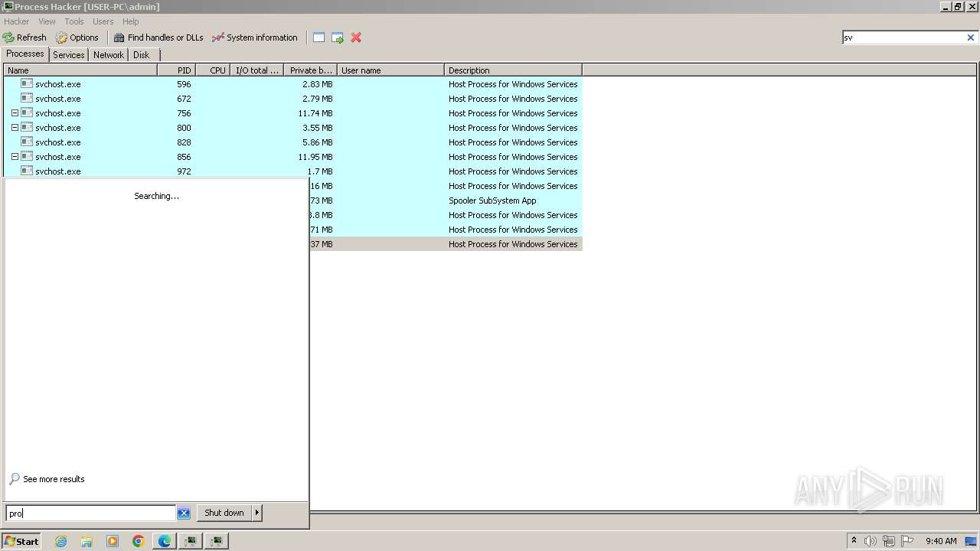Sort by Name column header

point(80,70)
